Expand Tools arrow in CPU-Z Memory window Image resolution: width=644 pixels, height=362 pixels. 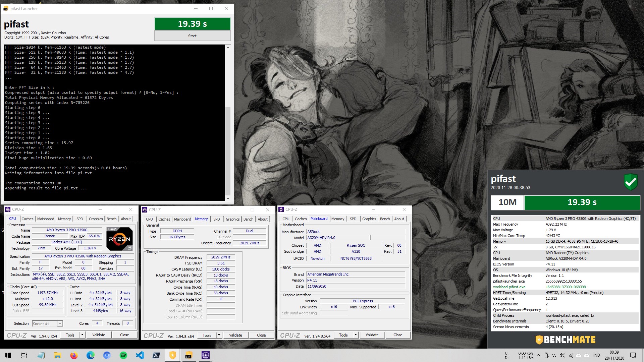(219, 335)
